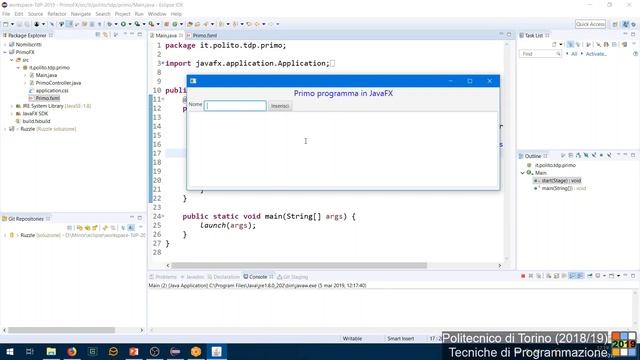Click the Package Explorer horizontal scrollbar
This screenshot has width=640, height=360.
[61, 330]
